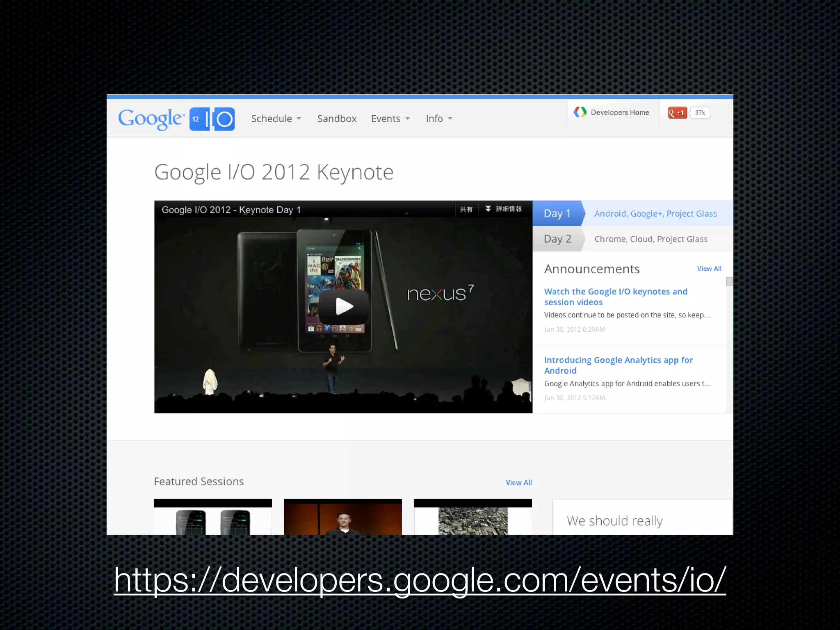The width and height of the screenshot is (840, 630).
Task: Open the Schedule dropdown menu
Action: [x=276, y=119]
